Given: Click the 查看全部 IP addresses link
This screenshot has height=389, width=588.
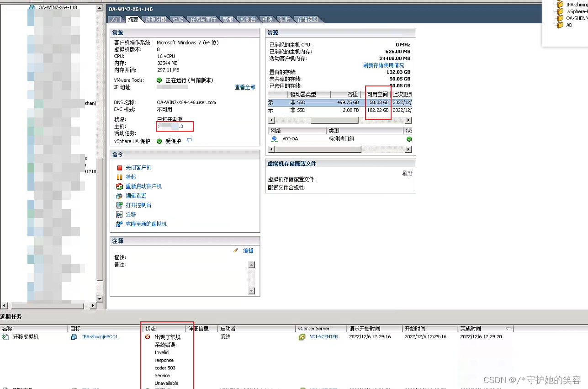Looking at the screenshot, I should tap(245, 87).
